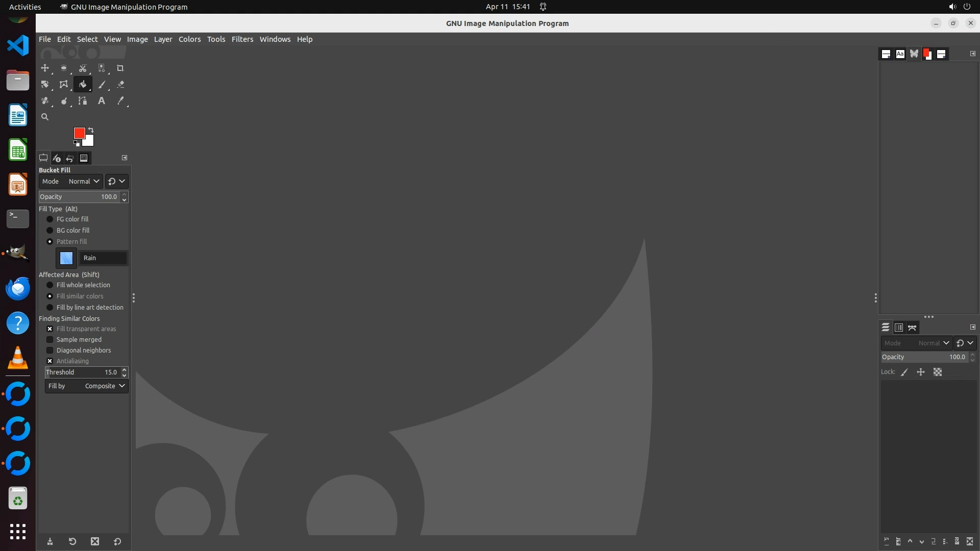
Task: Select the Move tool
Action: [x=45, y=68]
